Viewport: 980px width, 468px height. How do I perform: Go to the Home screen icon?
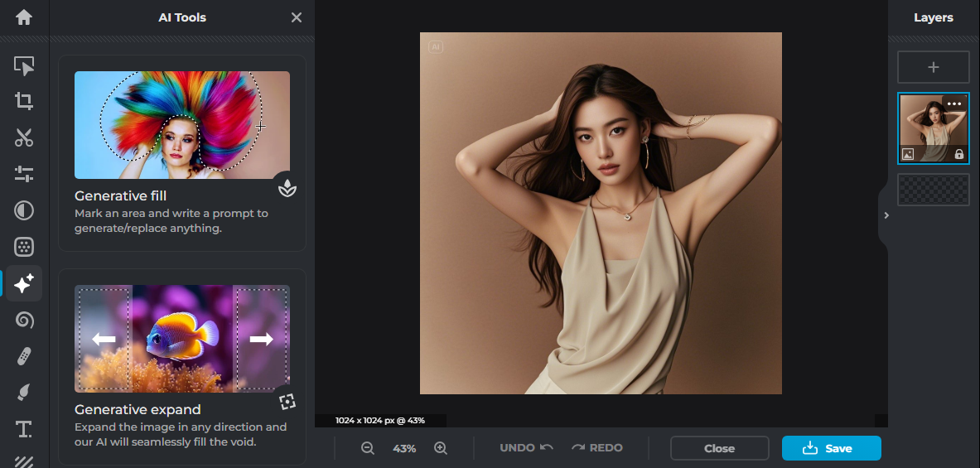pyautogui.click(x=24, y=17)
